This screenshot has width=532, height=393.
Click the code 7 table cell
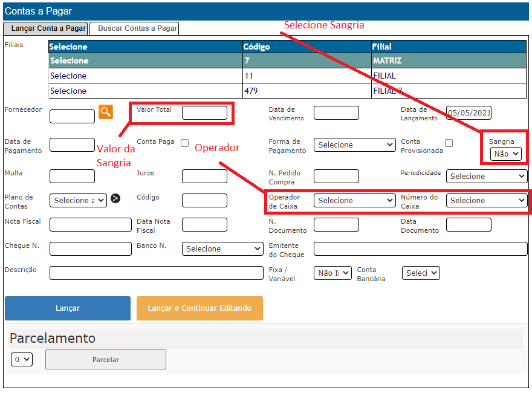[307, 60]
